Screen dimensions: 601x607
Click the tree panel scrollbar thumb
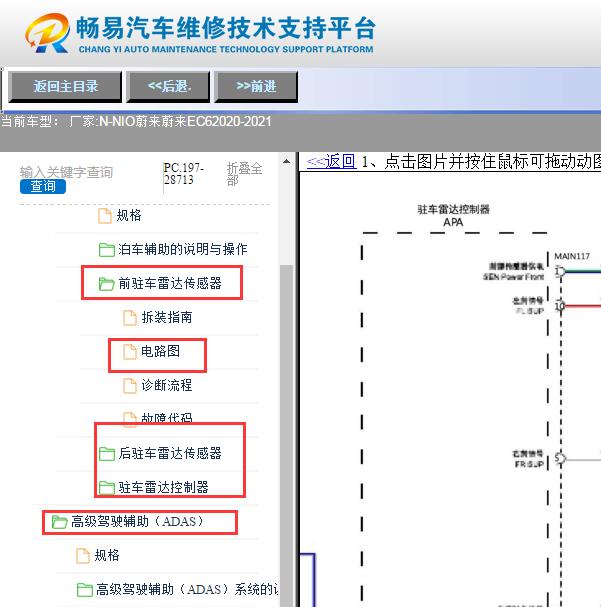tap(286, 434)
